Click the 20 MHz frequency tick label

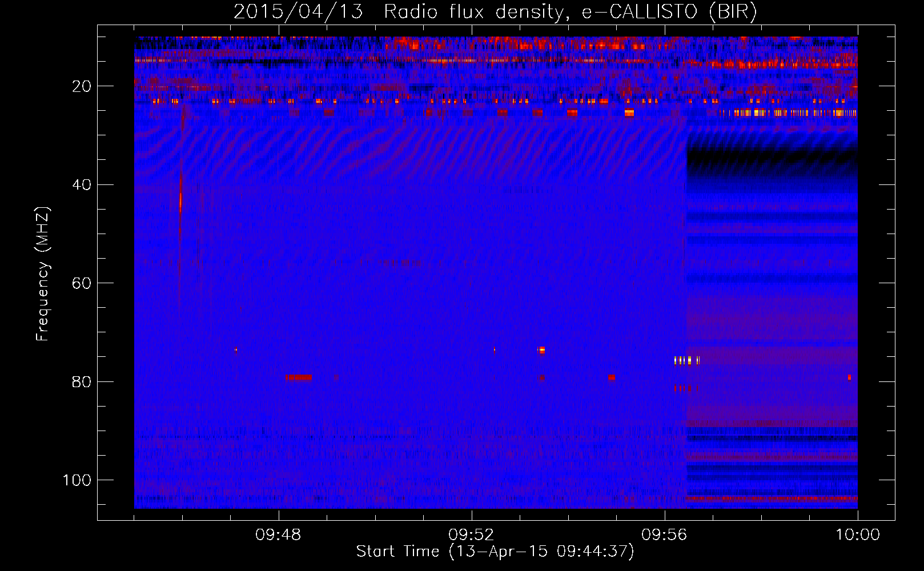(x=82, y=87)
